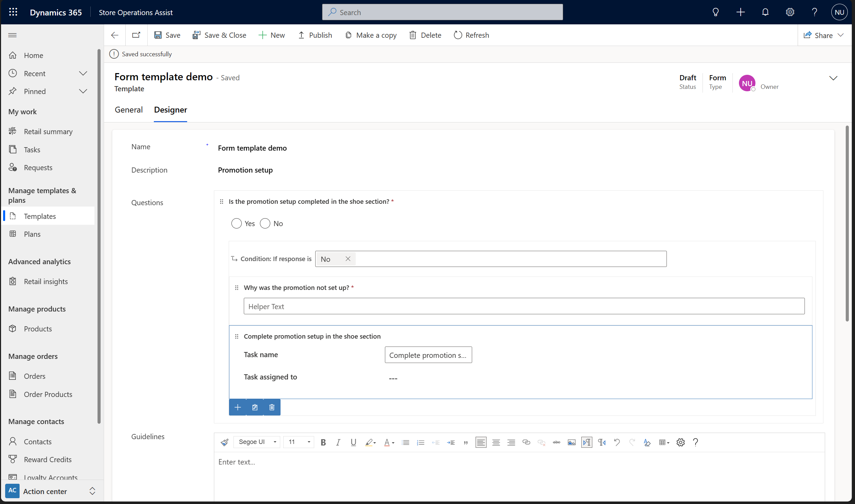Image resolution: width=855 pixels, height=504 pixels.
Task: Click the Insert table icon
Action: pos(663,442)
